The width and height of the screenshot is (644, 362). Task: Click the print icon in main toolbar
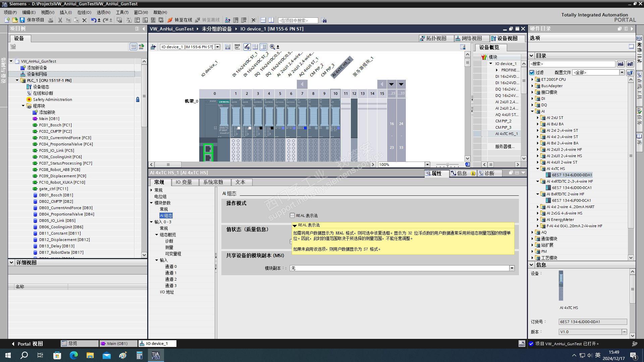pyautogui.click(x=51, y=20)
